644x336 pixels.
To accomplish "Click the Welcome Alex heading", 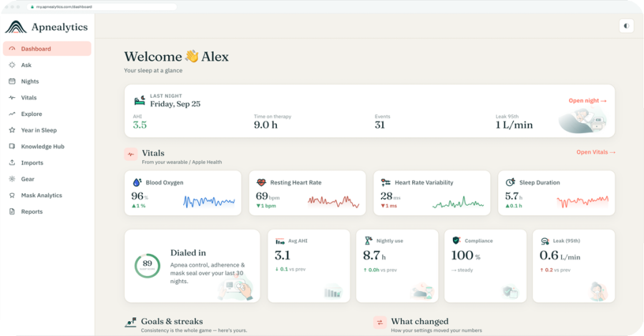I will point(176,56).
